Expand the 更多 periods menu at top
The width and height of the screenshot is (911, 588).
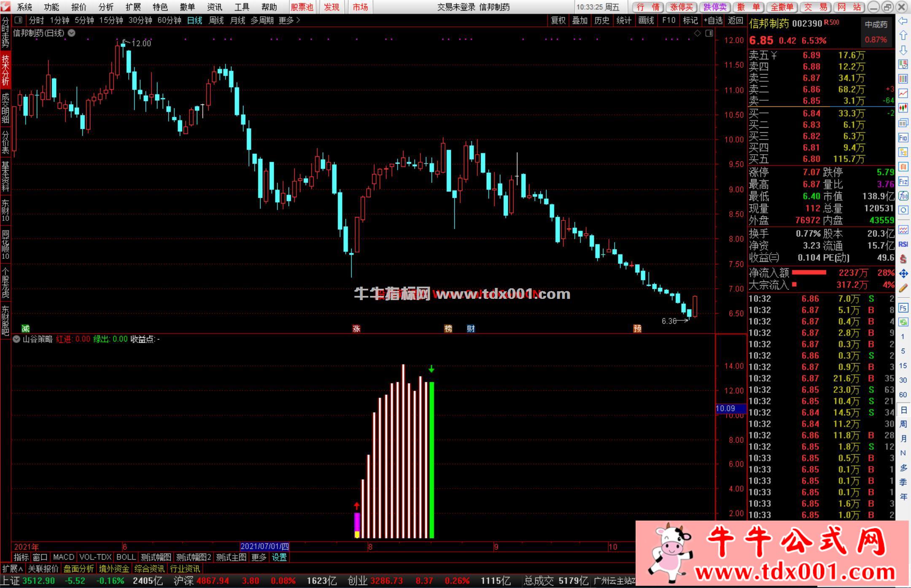point(289,20)
